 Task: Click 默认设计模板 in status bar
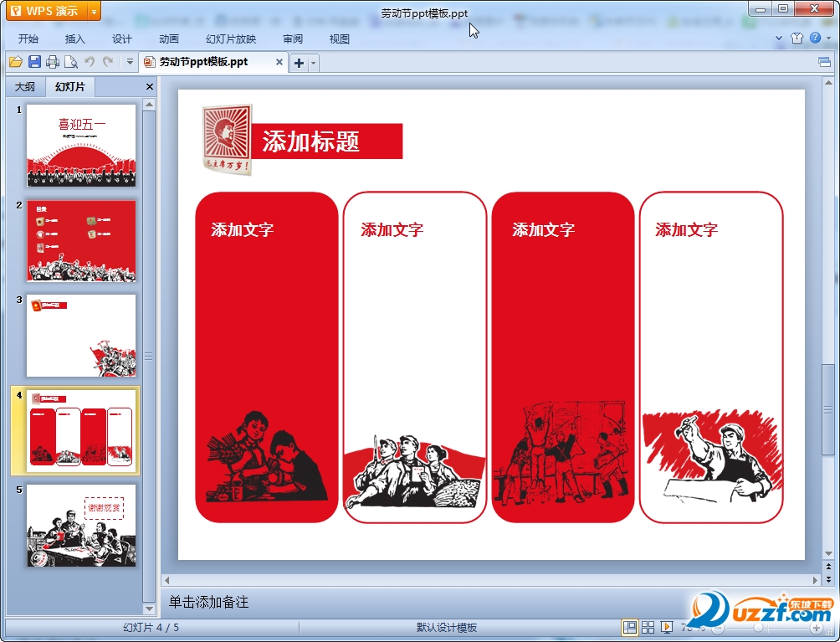point(447,628)
